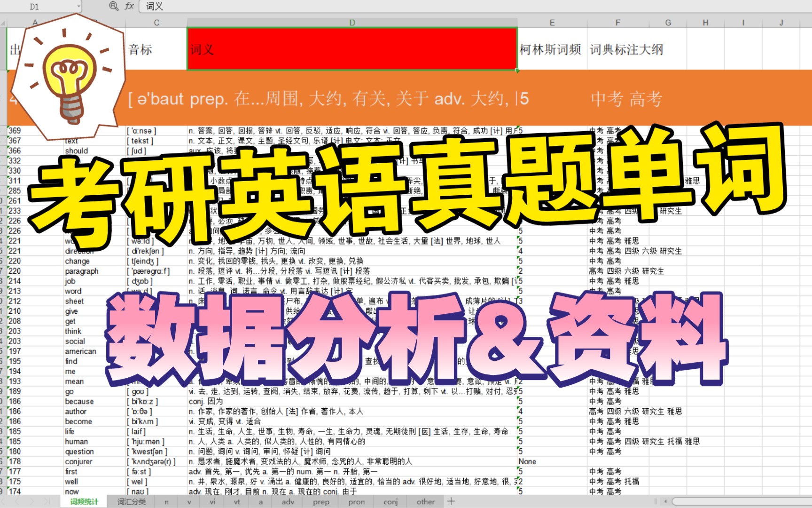Open the conj sheet tab
Image resolution: width=812 pixels, height=508 pixels.
click(x=390, y=502)
